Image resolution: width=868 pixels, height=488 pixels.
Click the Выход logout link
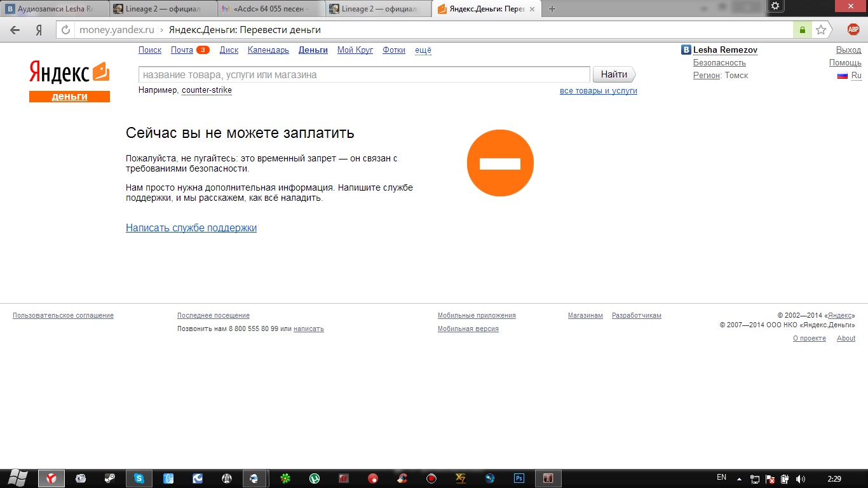[x=849, y=50]
